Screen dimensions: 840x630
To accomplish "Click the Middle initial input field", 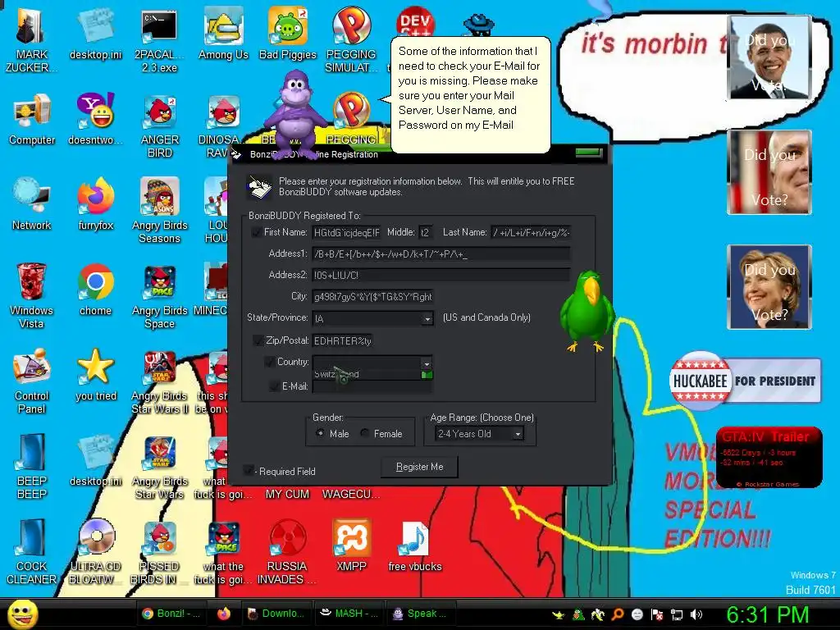I will (x=426, y=232).
